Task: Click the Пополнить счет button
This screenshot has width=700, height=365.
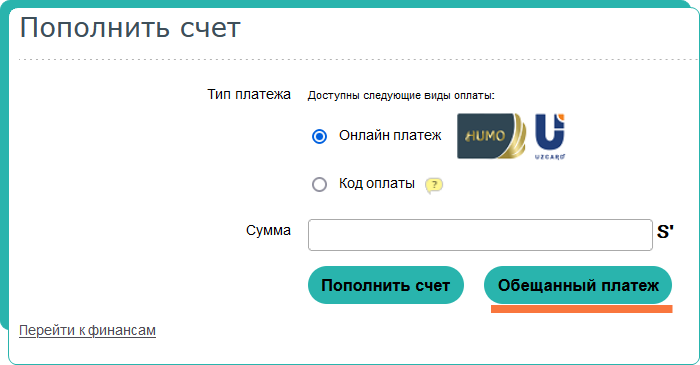Action: [386, 285]
